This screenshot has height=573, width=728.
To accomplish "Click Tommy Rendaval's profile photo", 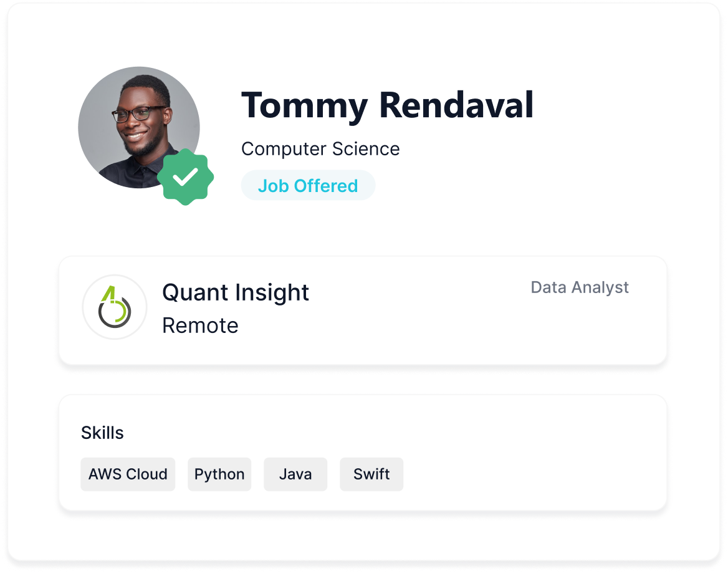I will click(139, 127).
